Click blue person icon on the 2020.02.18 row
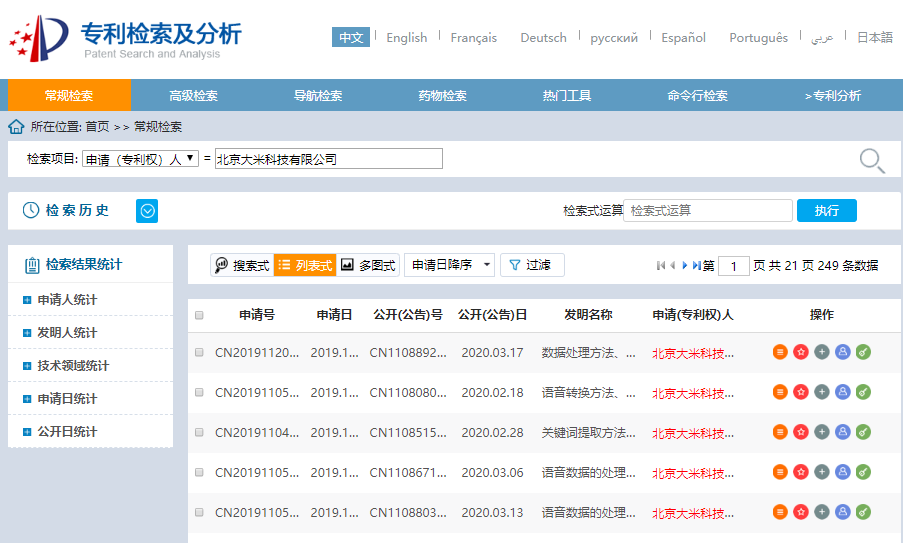This screenshot has width=903, height=543. [843, 392]
